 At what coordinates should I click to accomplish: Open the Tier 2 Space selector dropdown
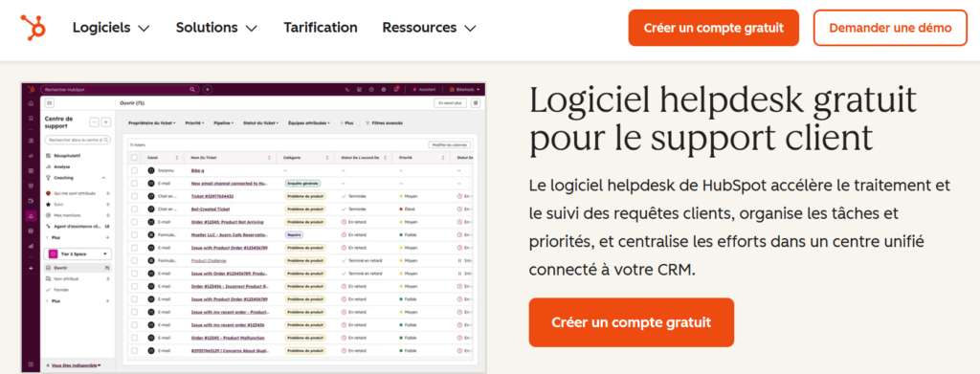(78, 254)
